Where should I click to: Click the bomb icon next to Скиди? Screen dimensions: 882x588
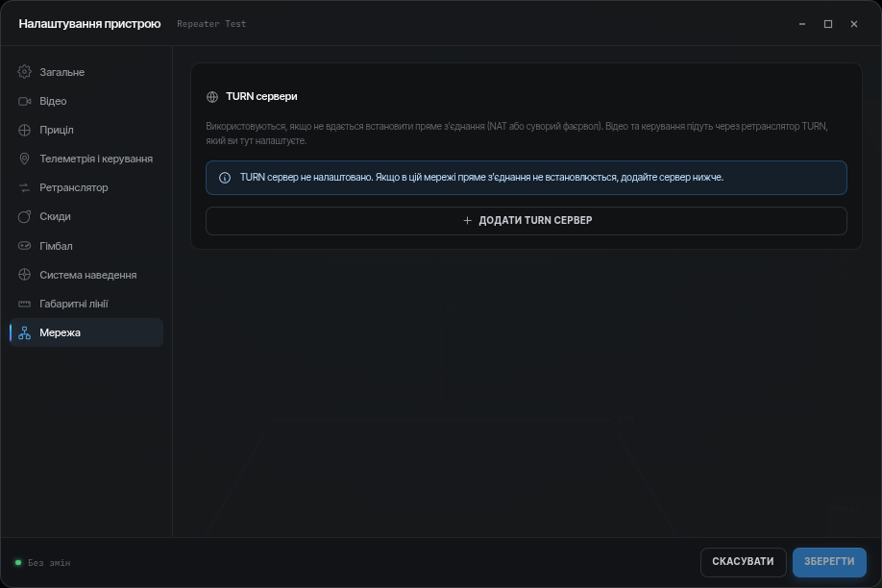[x=24, y=216]
